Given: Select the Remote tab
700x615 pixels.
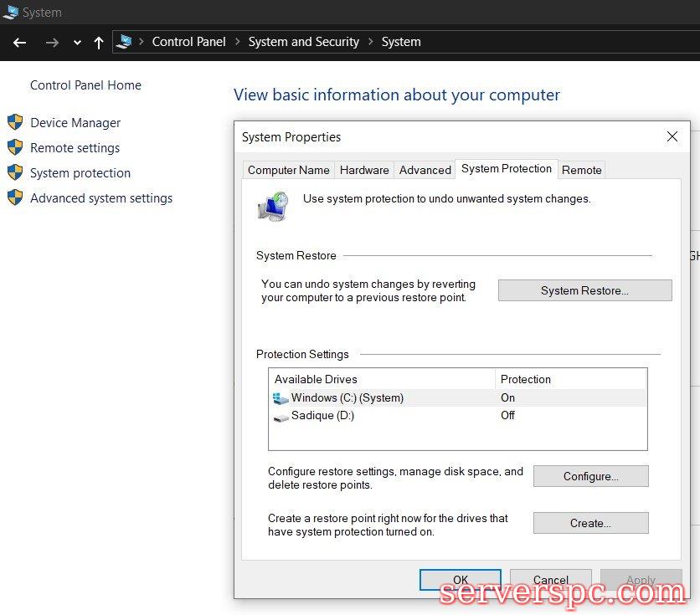Looking at the screenshot, I should [x=581, y=170].
